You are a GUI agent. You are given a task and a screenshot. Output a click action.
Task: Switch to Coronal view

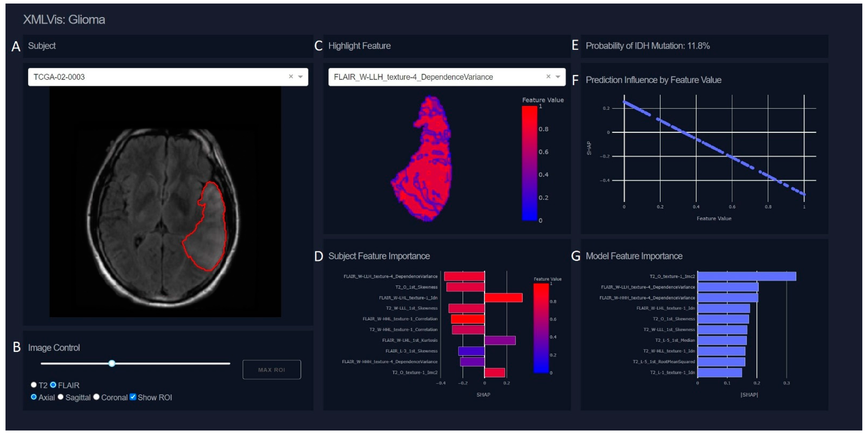(x=96, y=397)
